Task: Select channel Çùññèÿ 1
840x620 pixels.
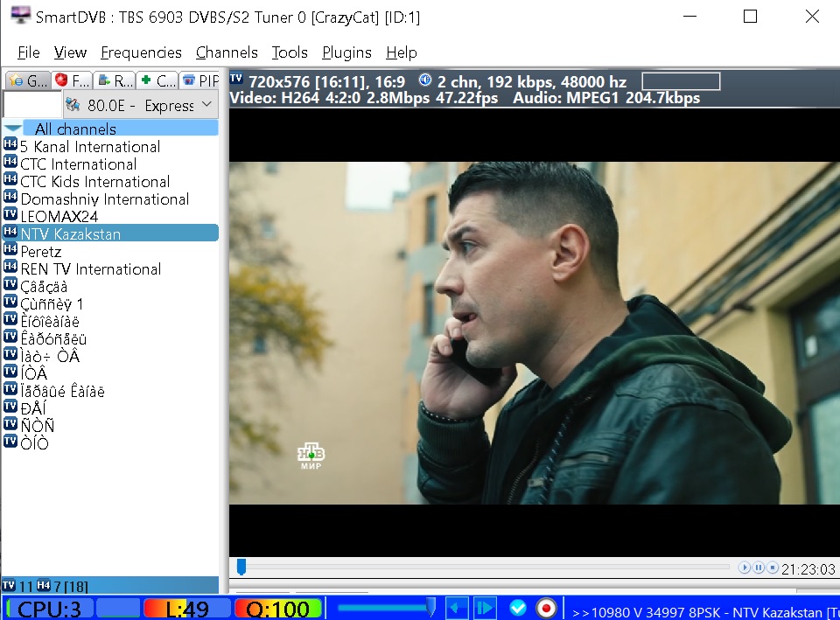Action: click(x=52, y=304)
